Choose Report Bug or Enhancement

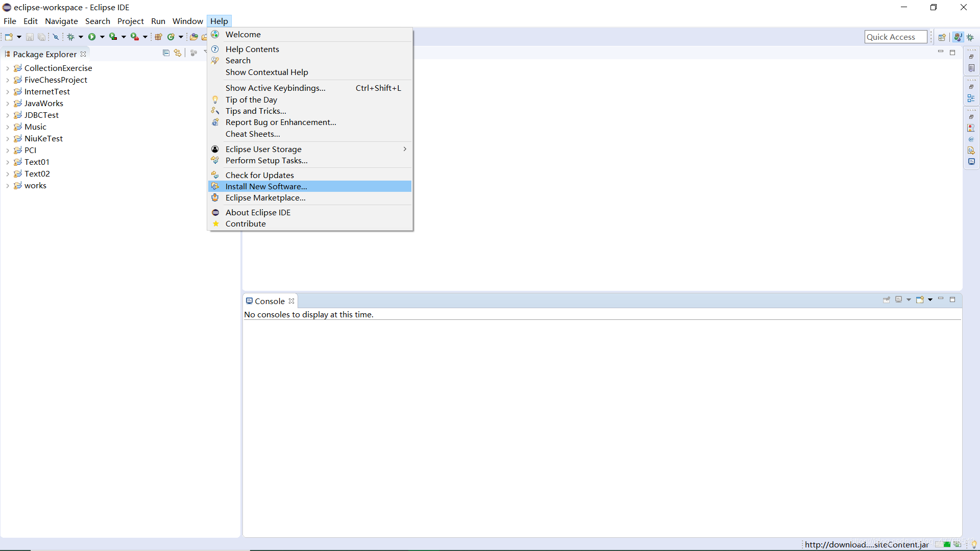pyautogui.click(x=310, y=122)
